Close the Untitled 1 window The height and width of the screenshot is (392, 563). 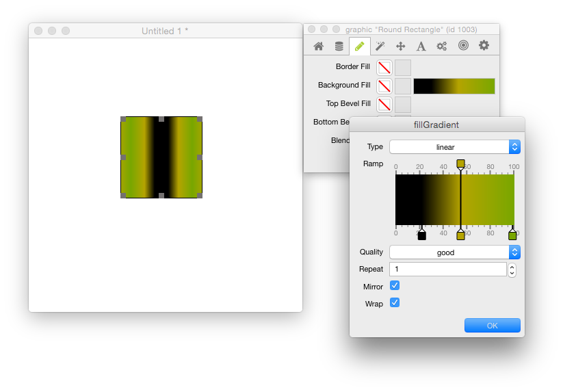[38, 31]
